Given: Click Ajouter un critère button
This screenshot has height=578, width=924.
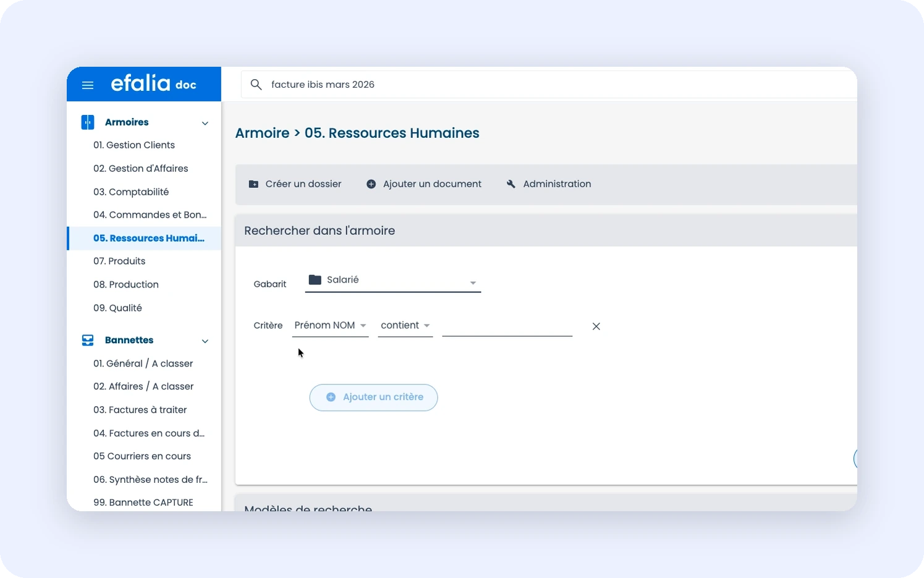Looking at the screenshot, I should [373, 397].
